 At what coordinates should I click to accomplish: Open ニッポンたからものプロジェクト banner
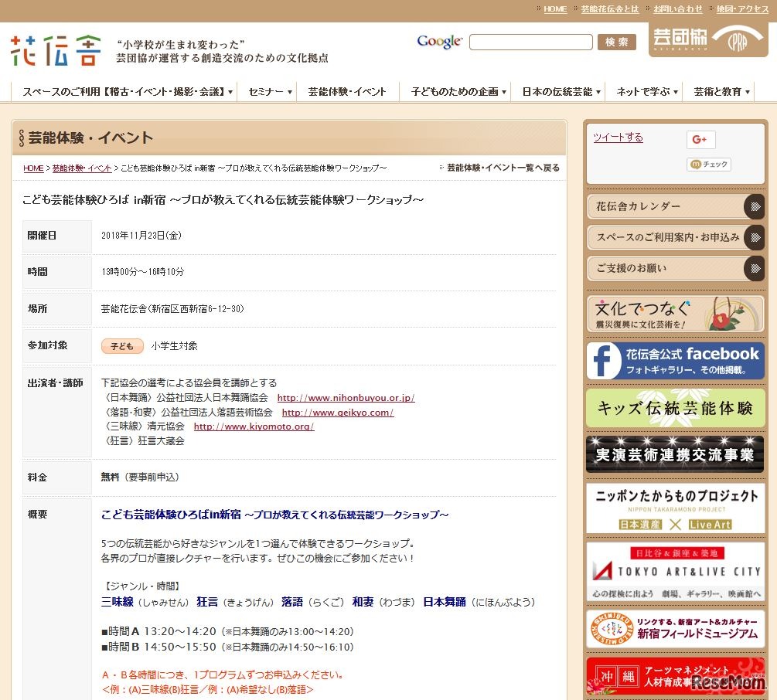click(x=676, y=508)
